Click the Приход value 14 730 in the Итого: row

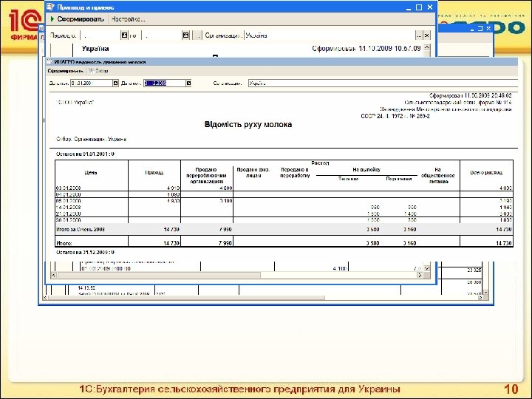click(171, 243)
